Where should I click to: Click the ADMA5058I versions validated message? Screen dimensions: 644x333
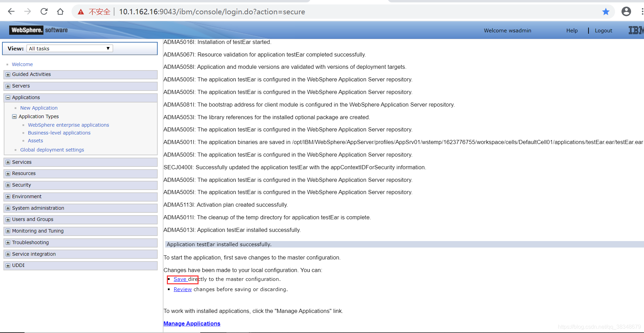pyautogui.click(x=285, y=67)
